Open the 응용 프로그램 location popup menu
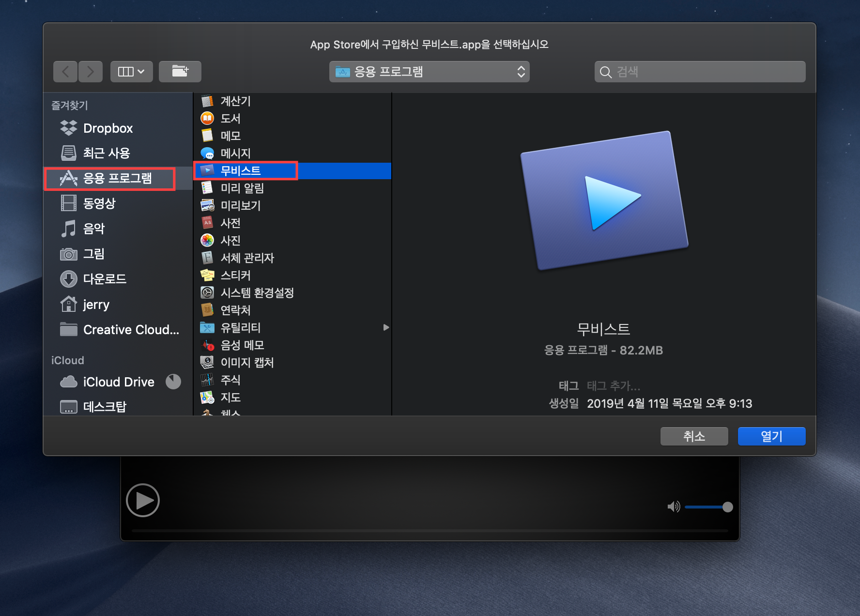 429,72
